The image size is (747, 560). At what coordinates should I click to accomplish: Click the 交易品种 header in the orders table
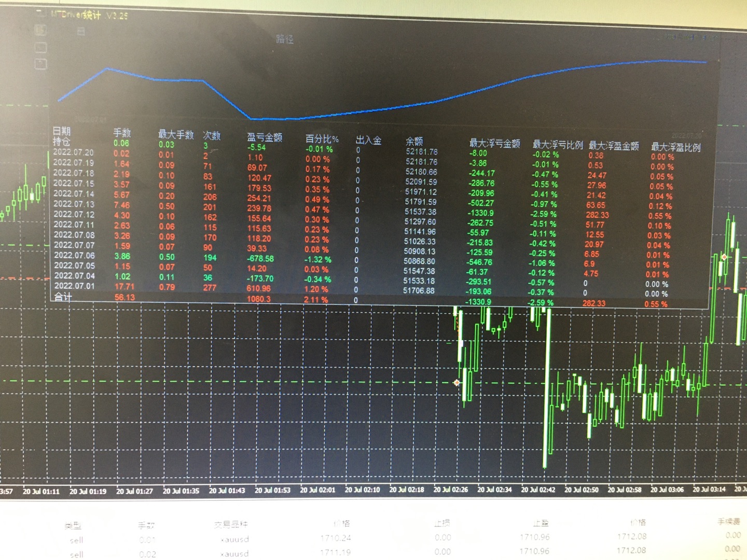[x=231, y=525]
